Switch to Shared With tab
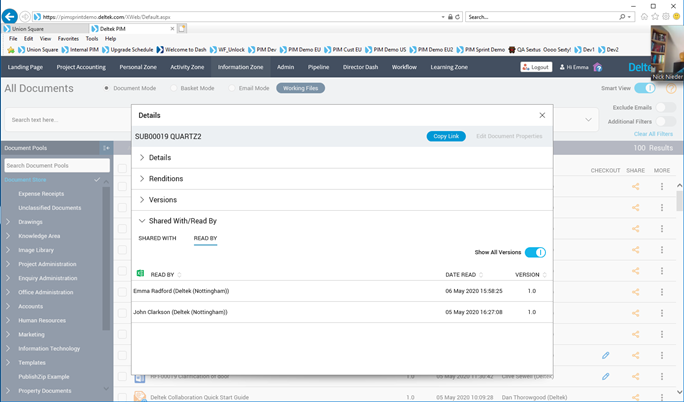Viewport: 684px width, 402px height. [157, 238]
